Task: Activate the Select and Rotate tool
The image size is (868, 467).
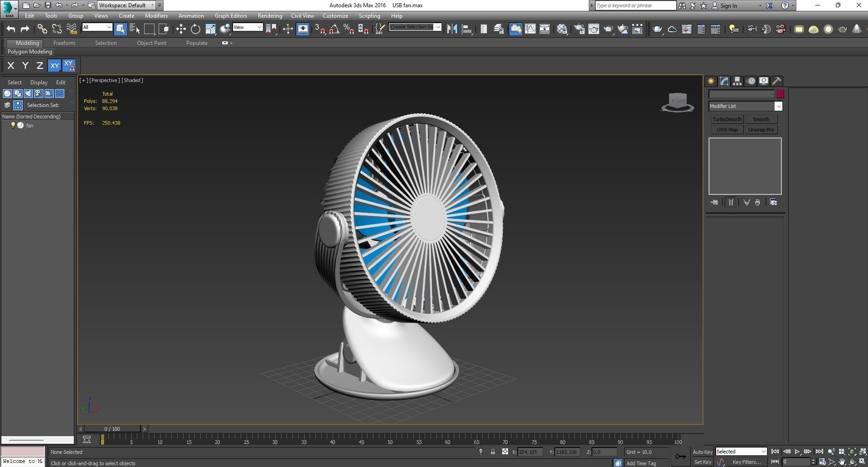Action: [195, 29]
